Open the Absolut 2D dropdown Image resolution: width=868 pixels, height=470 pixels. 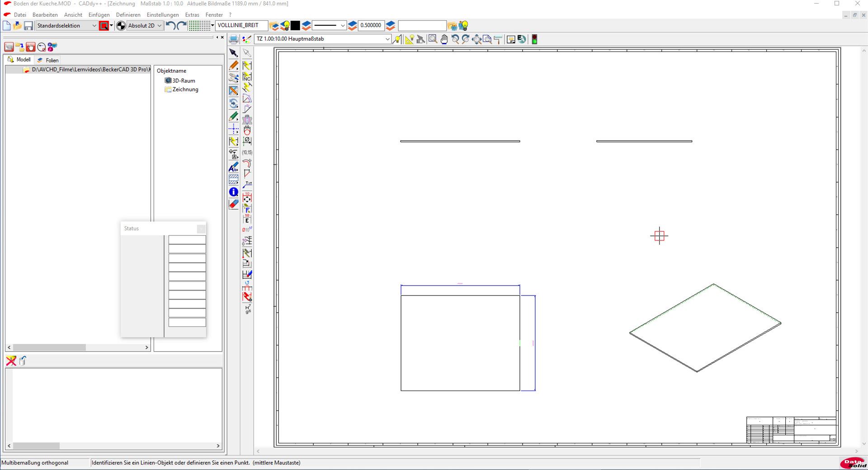coord(145,26)
